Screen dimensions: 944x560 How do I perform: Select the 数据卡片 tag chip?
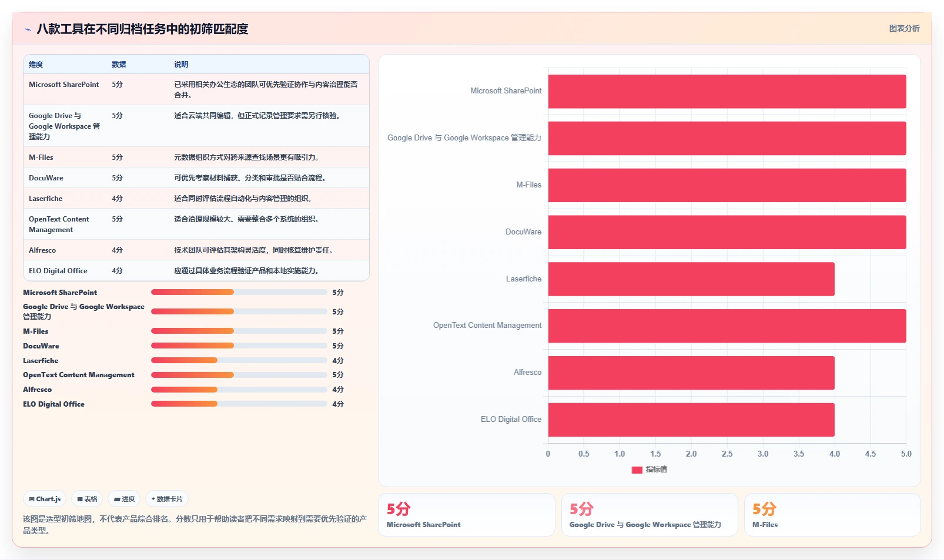point(167,499)
